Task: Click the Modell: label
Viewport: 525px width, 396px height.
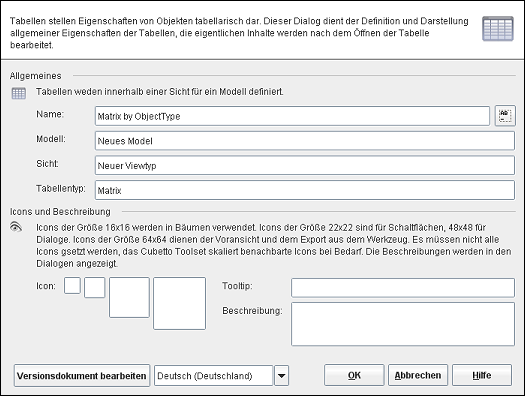Action: pyautogui.click(x=51, y=139)
